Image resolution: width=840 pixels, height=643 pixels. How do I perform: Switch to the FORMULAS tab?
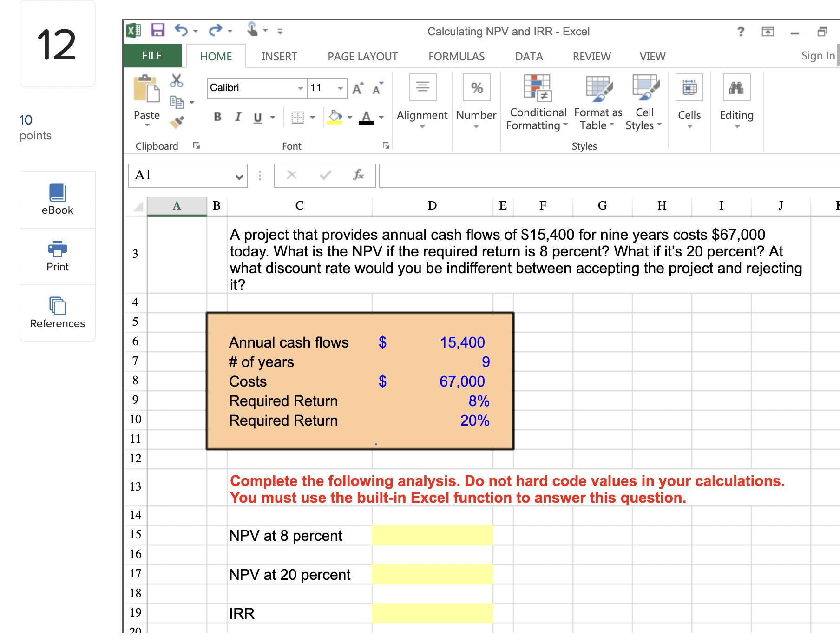(456, 57)
